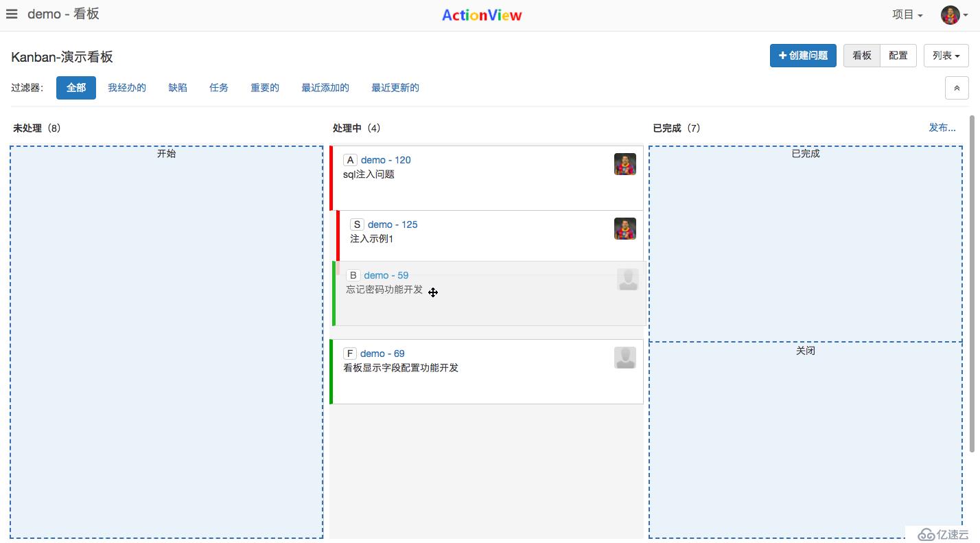The height and width of the screenshot is (543, 980).
Task: Select the 任务 filter
Action: (219, 88)
